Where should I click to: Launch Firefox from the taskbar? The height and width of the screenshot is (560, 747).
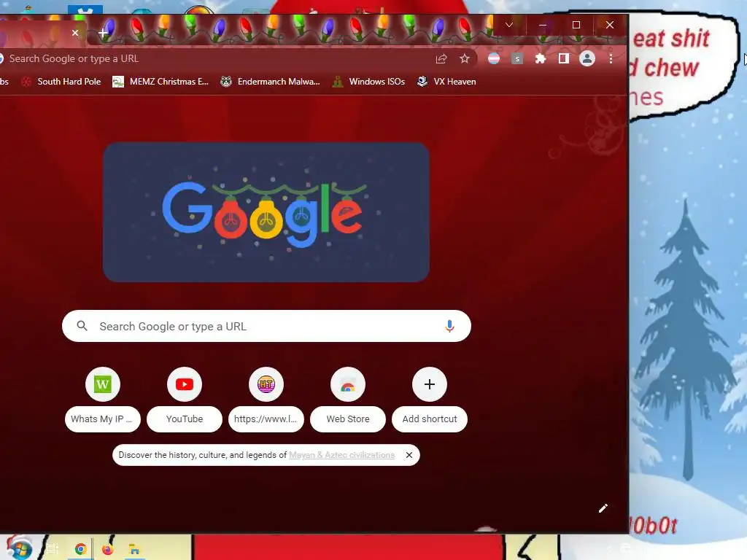(108, 549)
